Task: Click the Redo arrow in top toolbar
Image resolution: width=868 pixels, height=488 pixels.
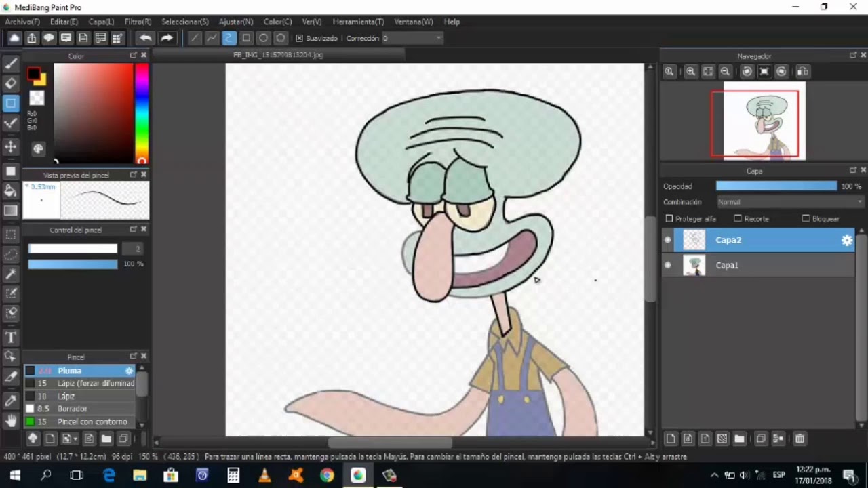Action: (x=167, y=38)
